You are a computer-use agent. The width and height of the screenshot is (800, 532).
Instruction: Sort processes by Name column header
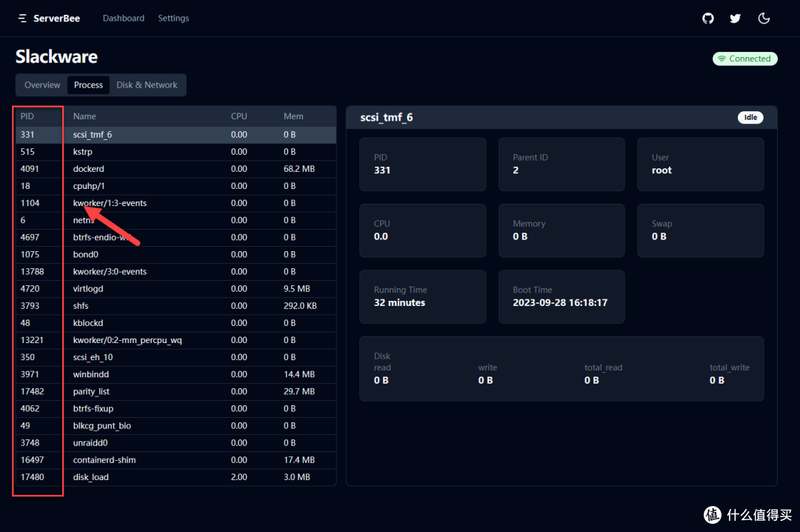(84, 116)
